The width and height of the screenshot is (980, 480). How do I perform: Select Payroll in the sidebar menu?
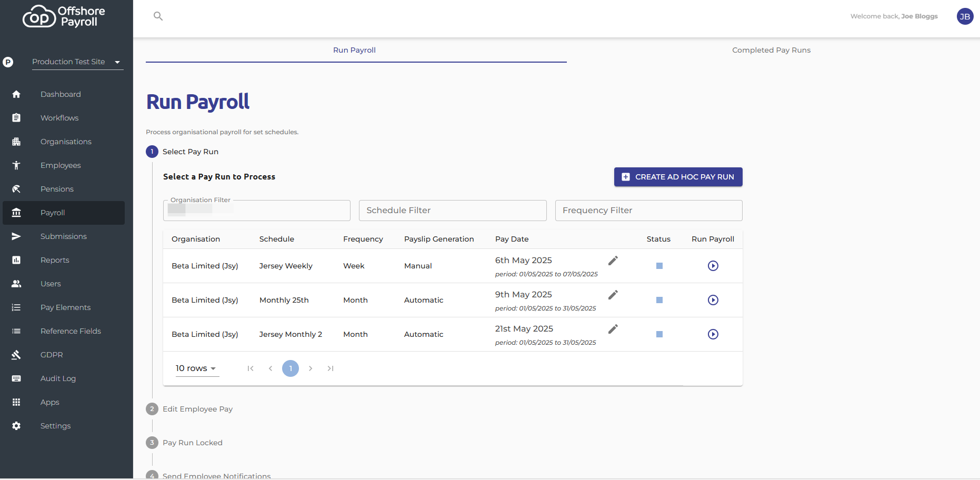pyautogui.click(x=64, y=213)
